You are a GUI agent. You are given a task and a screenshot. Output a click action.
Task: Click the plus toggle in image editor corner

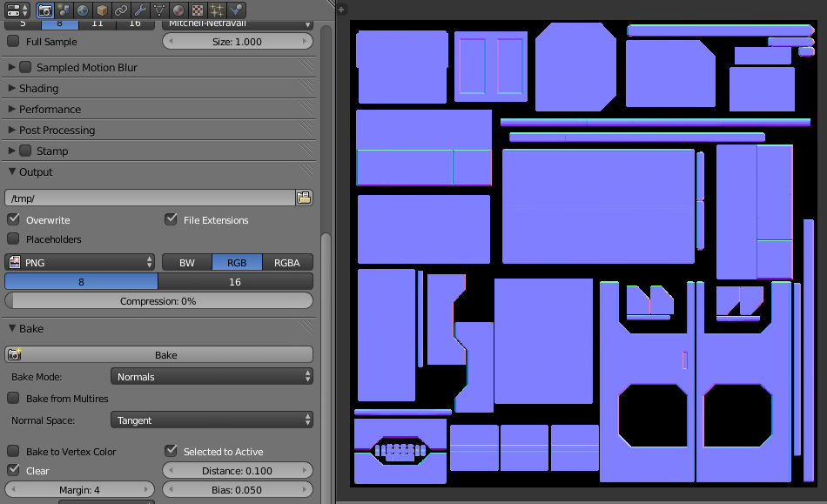(x=341, y=9)
